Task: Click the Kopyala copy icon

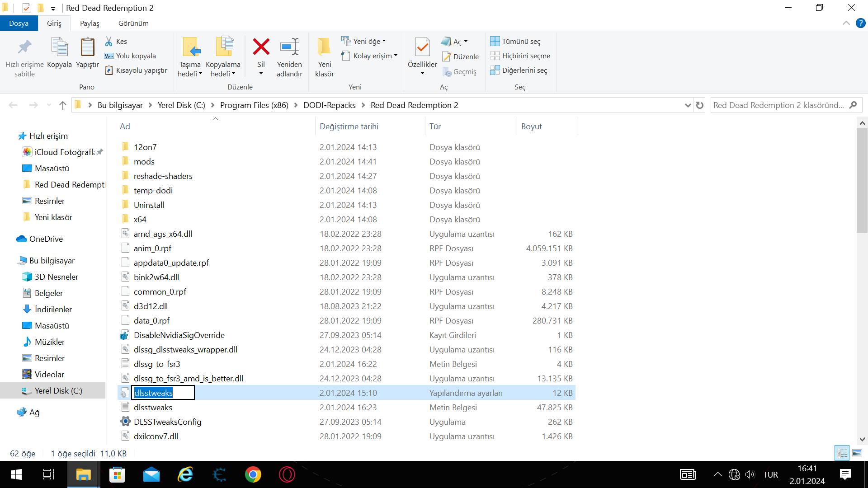Action: coord(59,47)
